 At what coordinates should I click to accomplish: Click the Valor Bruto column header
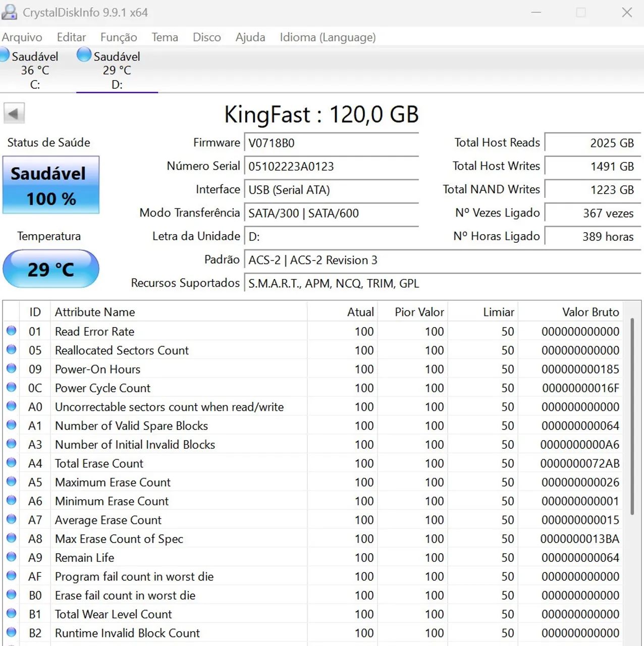tap(571, 312)
